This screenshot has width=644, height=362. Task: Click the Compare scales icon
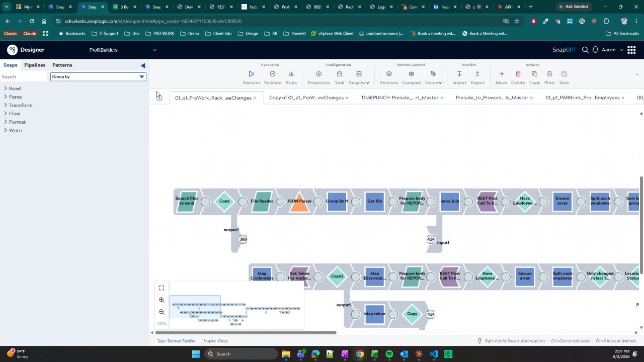click(x=412, y=74)
